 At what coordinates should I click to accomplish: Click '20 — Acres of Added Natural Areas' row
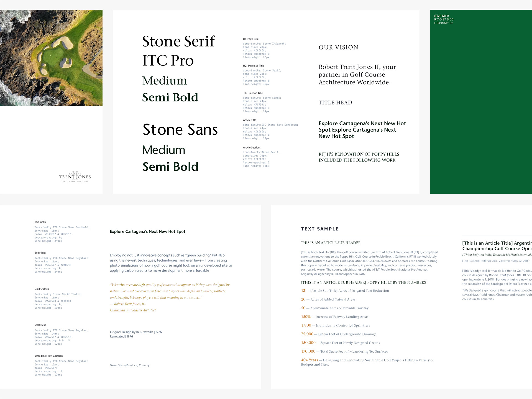(x=328, y=299)
